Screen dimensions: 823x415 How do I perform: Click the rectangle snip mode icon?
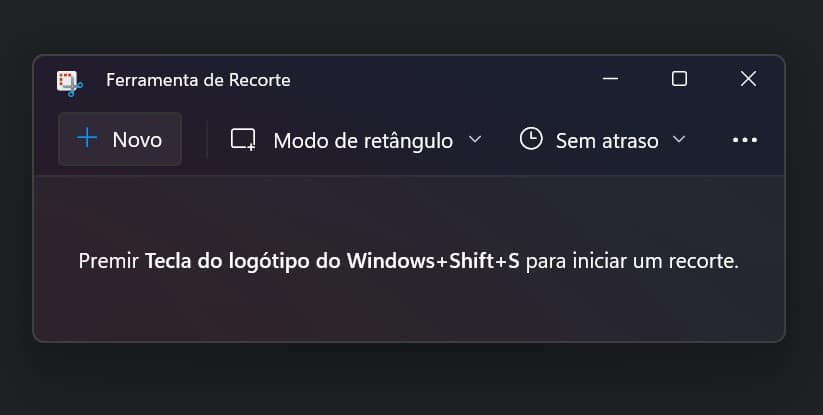[x=243, y=140]
